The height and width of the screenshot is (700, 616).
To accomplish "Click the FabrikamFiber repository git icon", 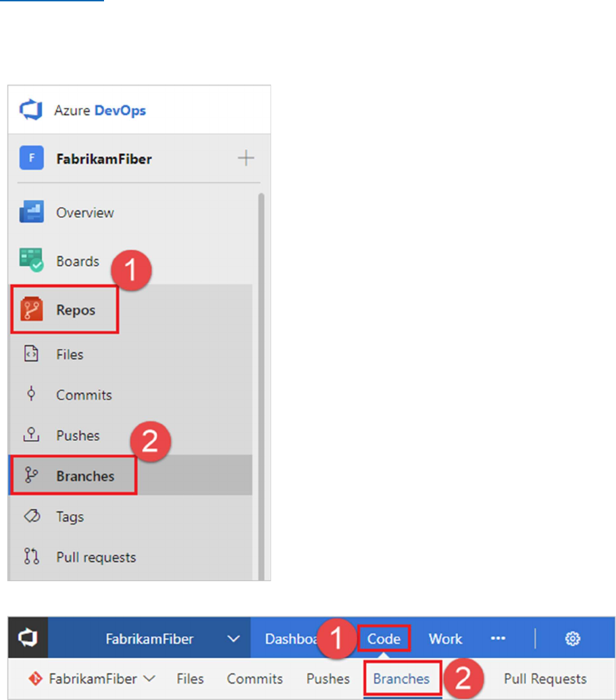I will 35,678.
